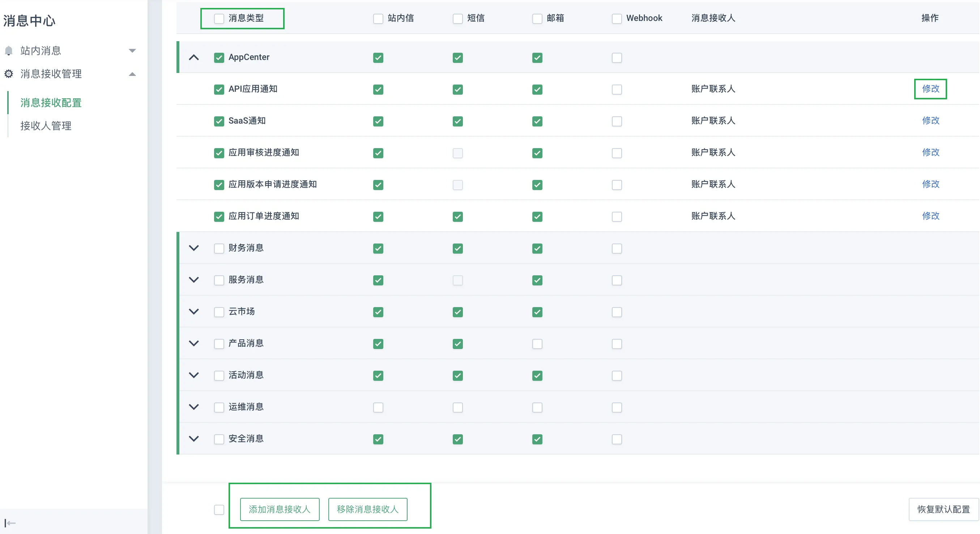Enable 站内信 for 运维消息
Viewport: 980px width, 534px height.
click(378, 408)
